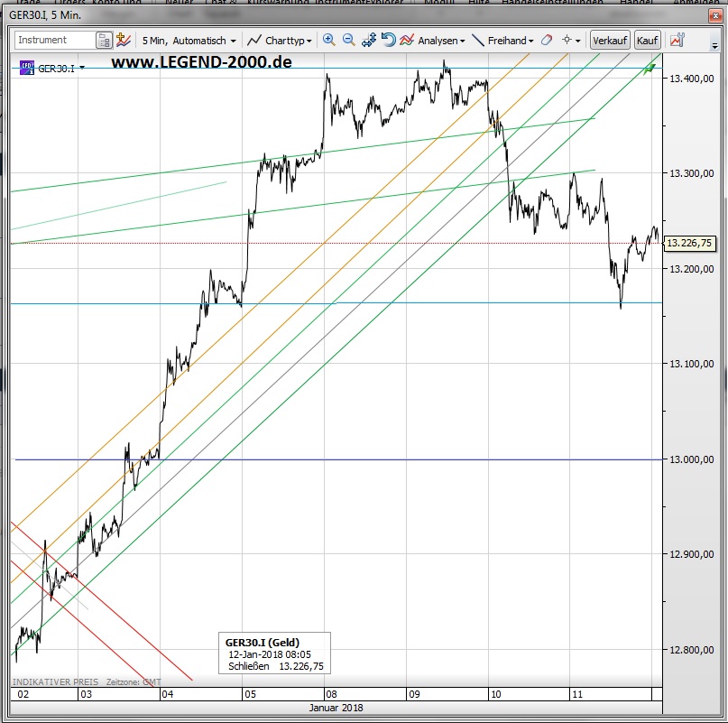Viewport: 728px width, 723px height.
Task: Click the add indicator star icon
Action: pyautogui.click(x=124, y=41)
